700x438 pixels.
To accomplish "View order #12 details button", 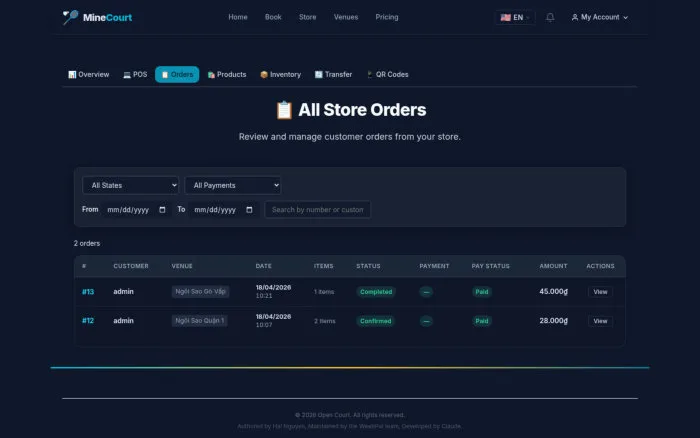I will pyautogui.click(x=600, y=321).
